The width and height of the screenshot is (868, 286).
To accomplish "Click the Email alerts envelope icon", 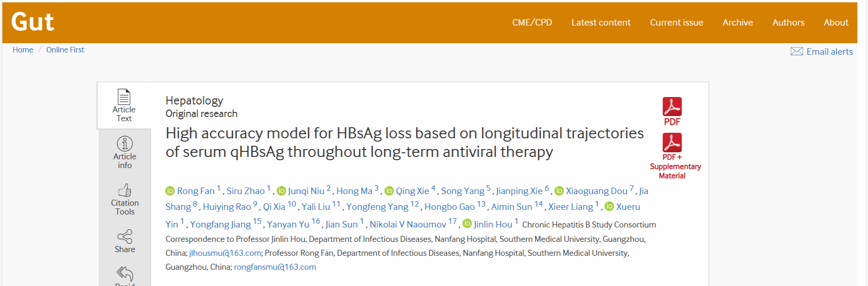I will pyautogui.click(x=796, y=52).
